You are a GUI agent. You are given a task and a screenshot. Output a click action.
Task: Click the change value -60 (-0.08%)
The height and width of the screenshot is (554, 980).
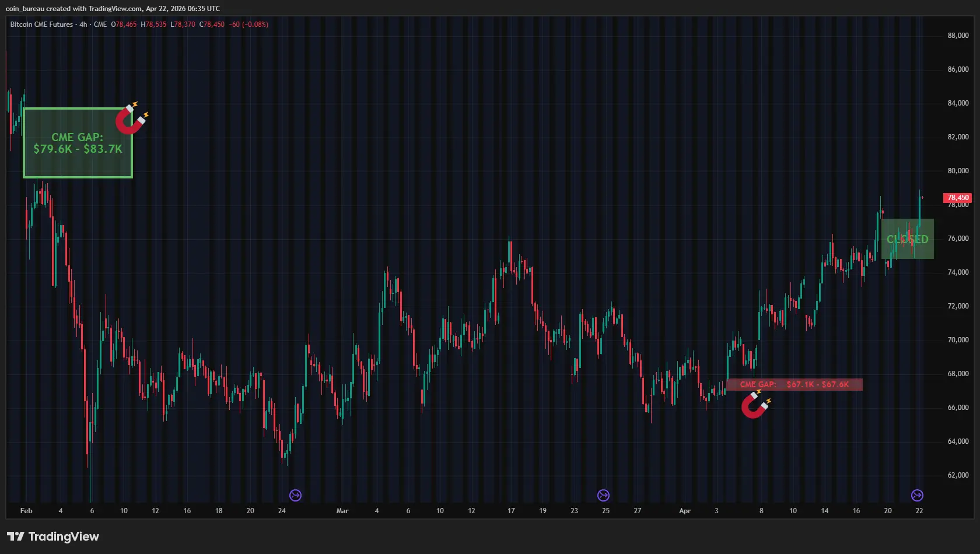tap(249, 24)
